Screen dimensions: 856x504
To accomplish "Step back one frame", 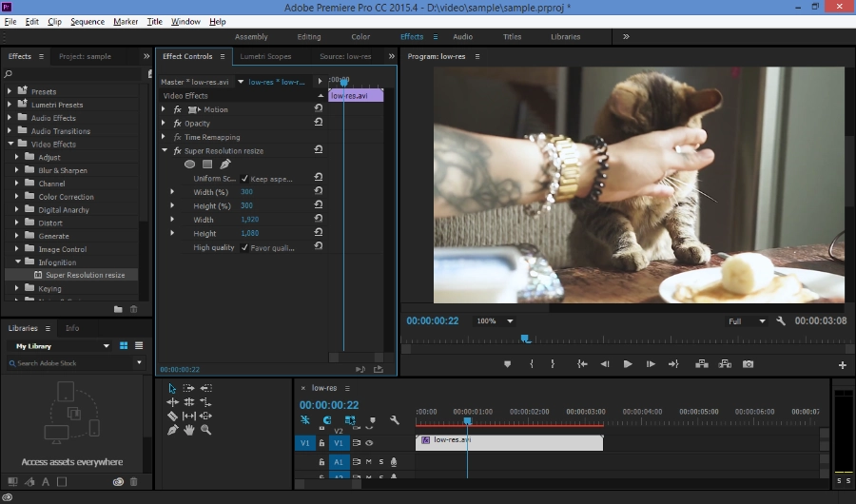I will tap(605, 364).
